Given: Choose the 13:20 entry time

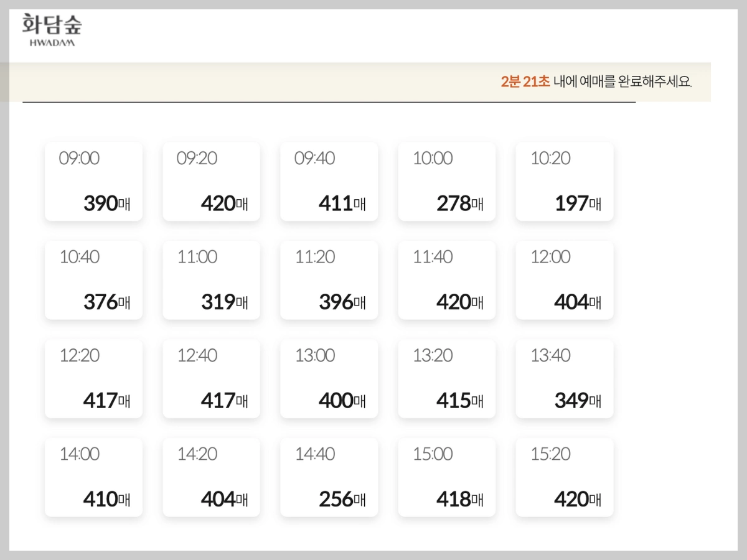Looking at the screenshot, I should tap(446, 378).
